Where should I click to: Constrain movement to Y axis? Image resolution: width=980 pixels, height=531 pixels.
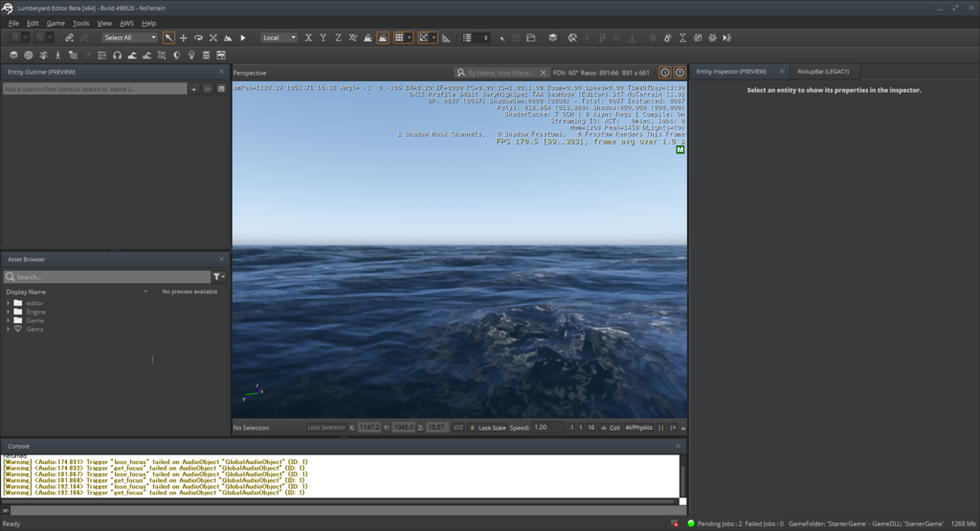coord(323,38)
